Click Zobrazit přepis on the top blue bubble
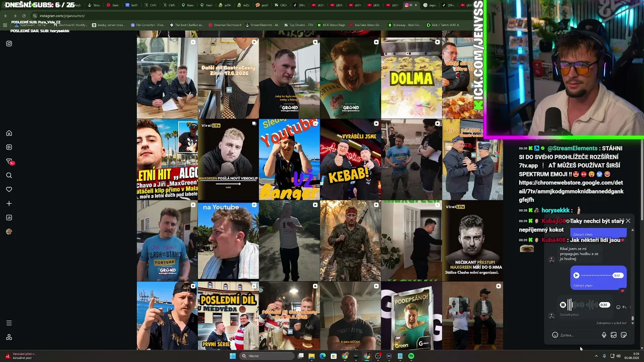This screenshot has height=362, width=644. (583, 235)
